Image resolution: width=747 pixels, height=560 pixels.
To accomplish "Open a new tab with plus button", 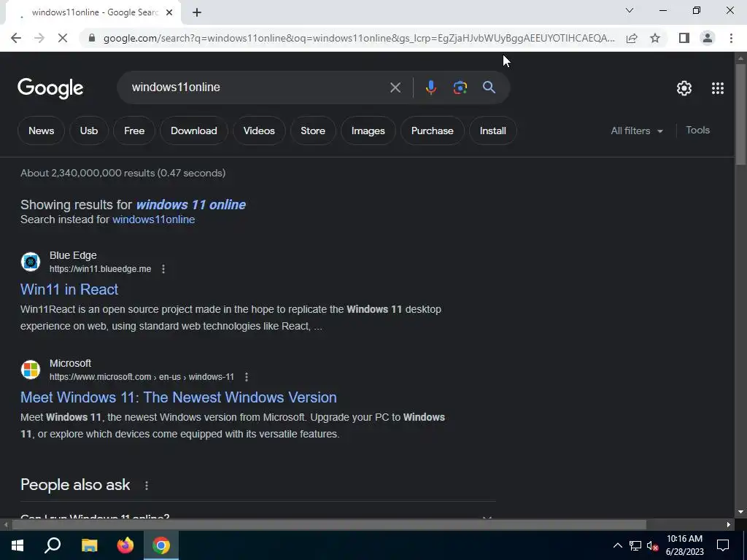I will coord(197,13).
